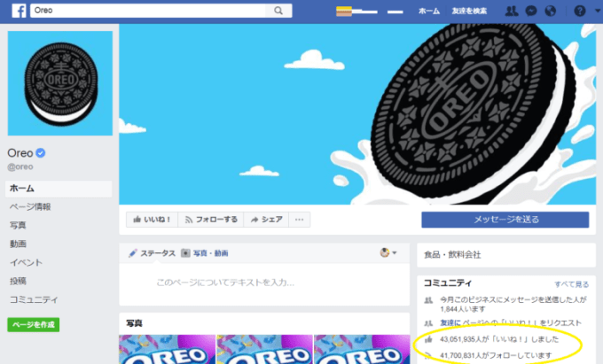This screenshot has width=603, height=364.
Task: Open the Oreo profile picture
Action: (60, 83)
